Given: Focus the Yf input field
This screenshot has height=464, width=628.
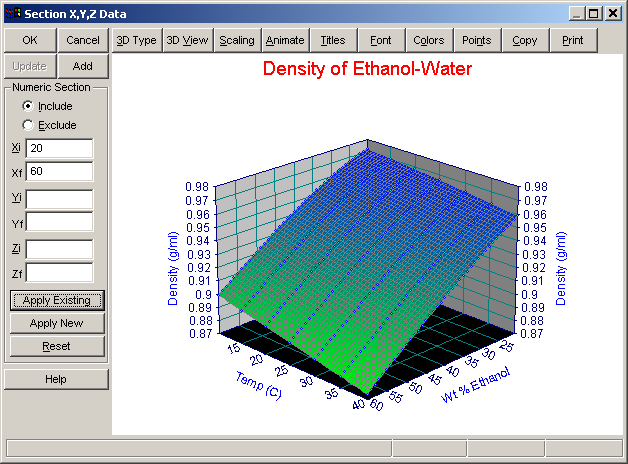Looking at the screenshot, I should [59, 222].
